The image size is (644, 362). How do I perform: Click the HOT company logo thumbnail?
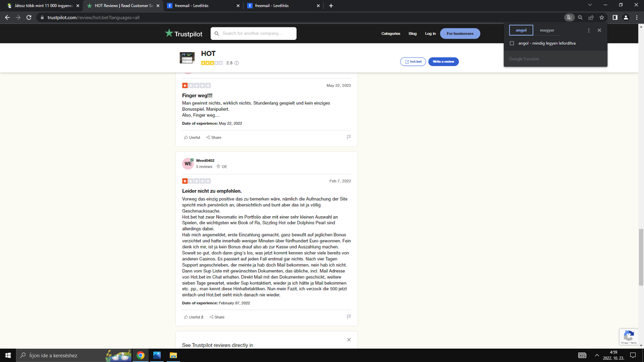coord(187,57)
